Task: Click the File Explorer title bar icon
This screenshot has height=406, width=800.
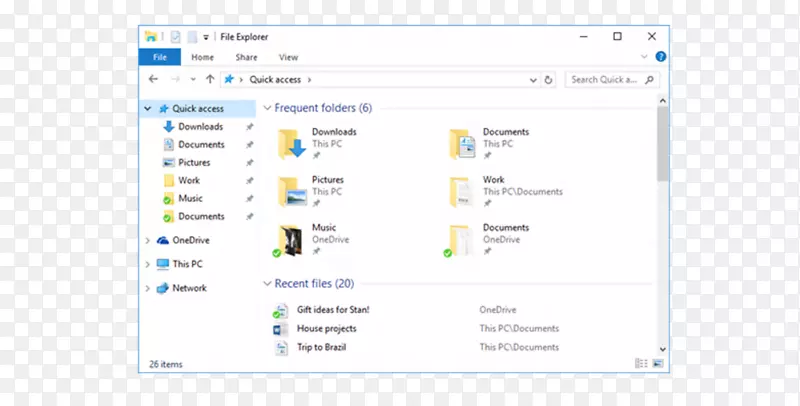Action: (151, 37)
